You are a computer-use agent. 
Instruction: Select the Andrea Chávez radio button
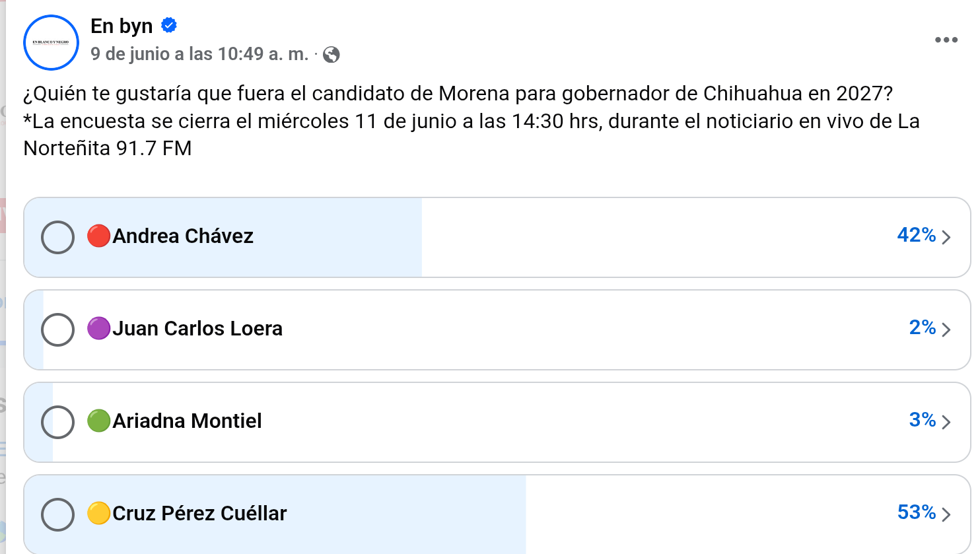click(x=57, y=237)
